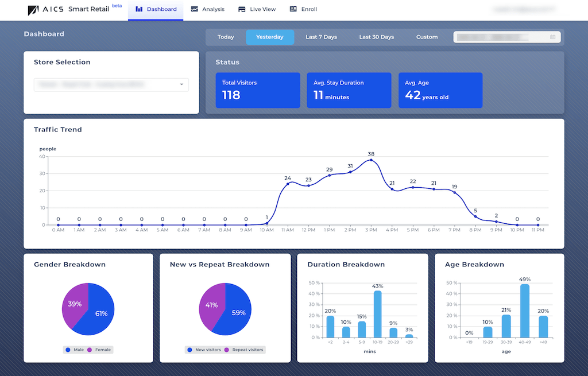The image size is (588, 376).
Task: Click the Enroll ID card icon
Action: click(293, 9)
